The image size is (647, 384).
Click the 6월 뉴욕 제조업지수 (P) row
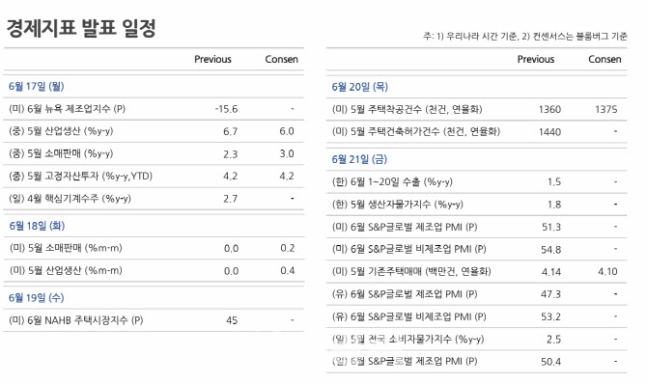pyautogui.click(x=153, y=109)
